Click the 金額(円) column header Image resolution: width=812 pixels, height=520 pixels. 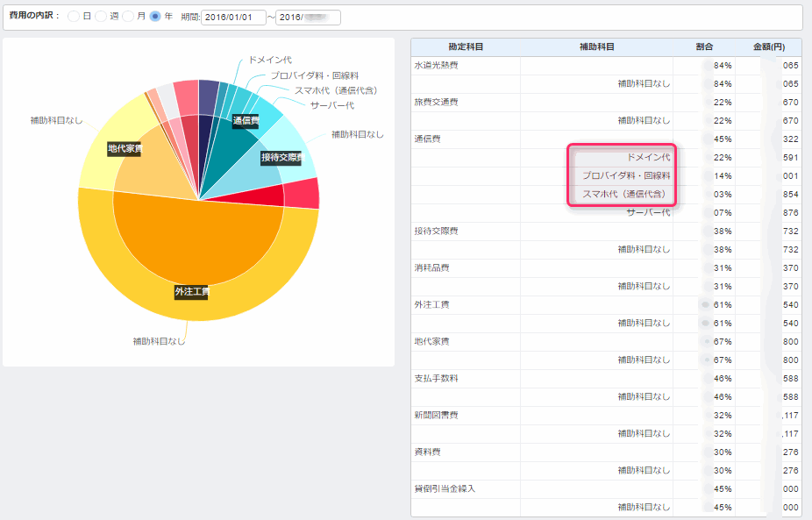(x=767, y=46)
